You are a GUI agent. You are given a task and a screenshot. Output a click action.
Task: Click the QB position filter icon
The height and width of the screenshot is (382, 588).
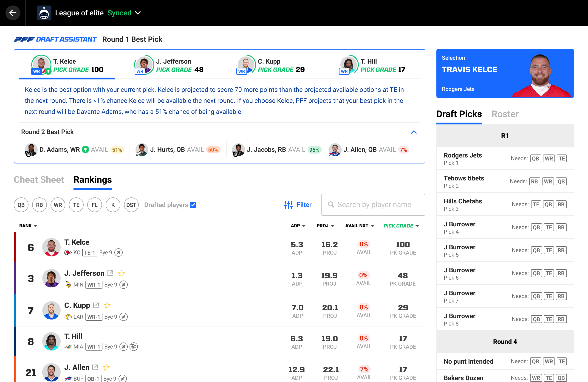[x=20, y=204]
